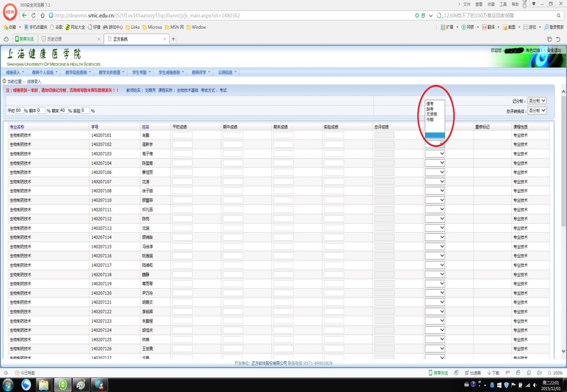Click 期末成绩 input for student 140207104
567x392 pixels.
[283, 163]
